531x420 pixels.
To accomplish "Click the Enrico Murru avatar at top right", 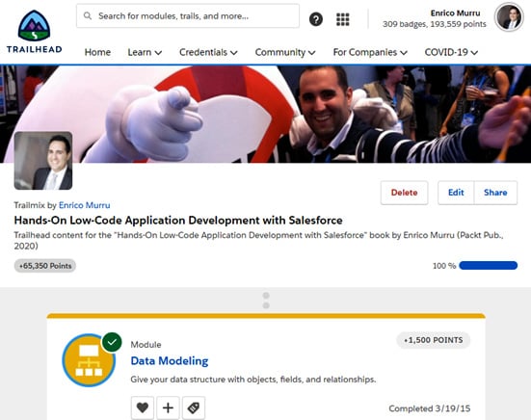I will point(509,17).
